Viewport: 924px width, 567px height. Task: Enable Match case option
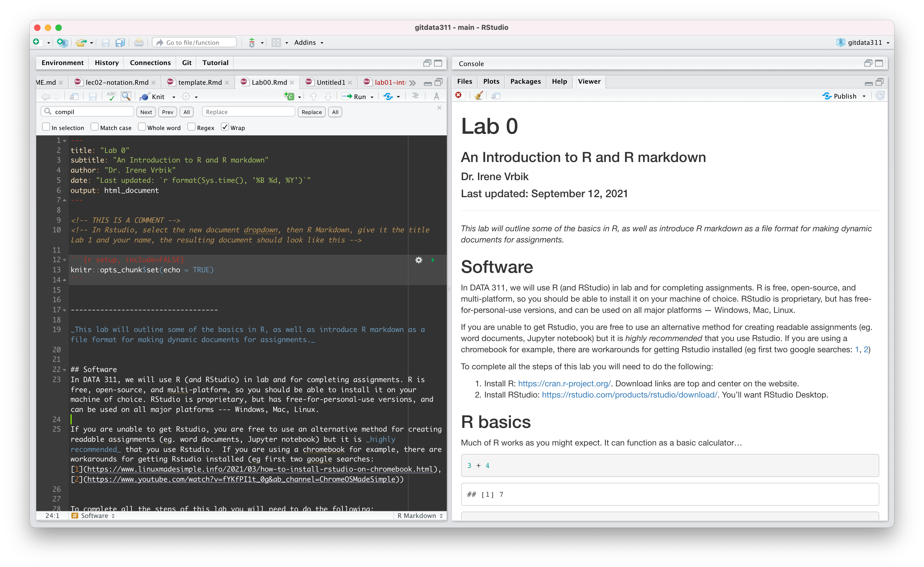[x=95, y=127]
